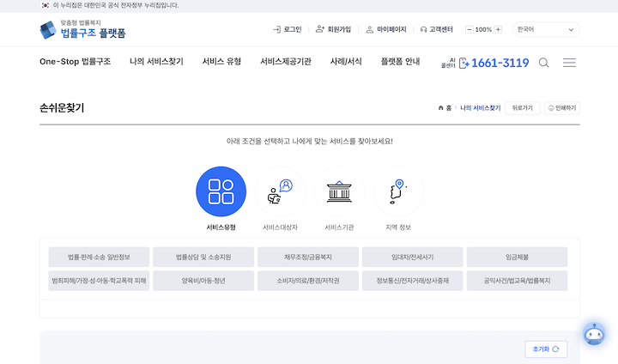
Task: Click the 지역 정보 label text
Action: (398, 227)
